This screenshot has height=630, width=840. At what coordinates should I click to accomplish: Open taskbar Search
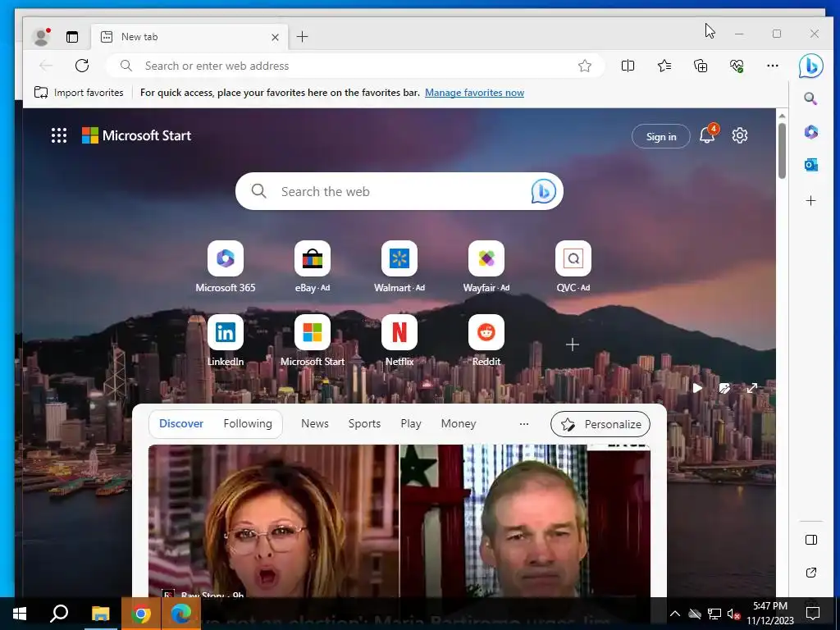coord(59,614)
